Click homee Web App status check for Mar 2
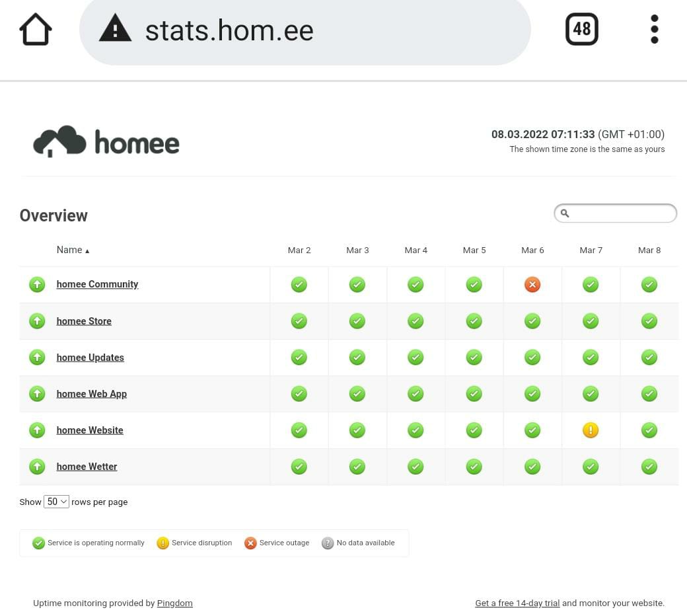Screen dimensions: 687x616 tap(299, 394)
